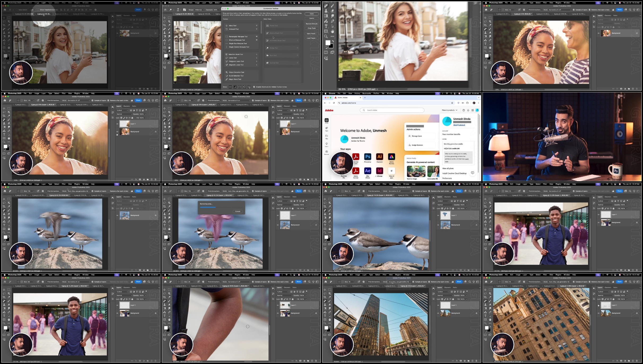Click Cancel in the Removing area dialog

[238, 212]
